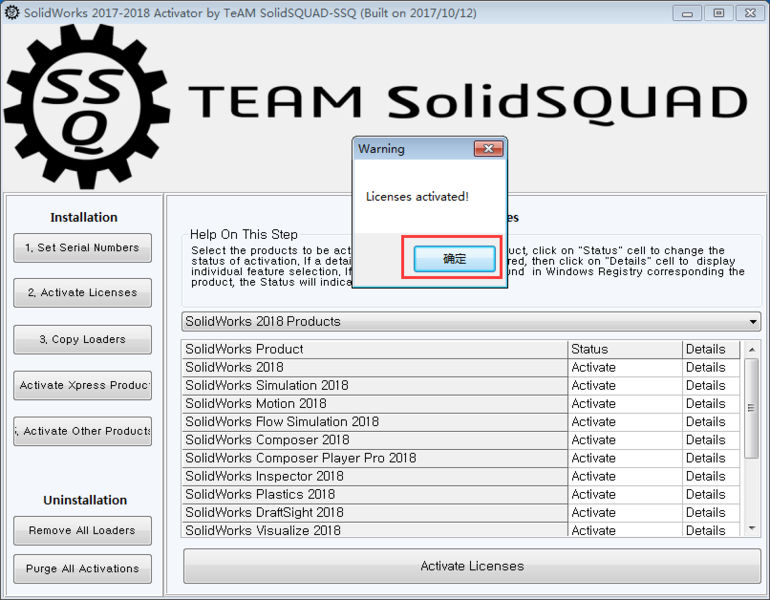
Task: Select SolidWorks Visualize 2018 row
Action: coord(375,530)
